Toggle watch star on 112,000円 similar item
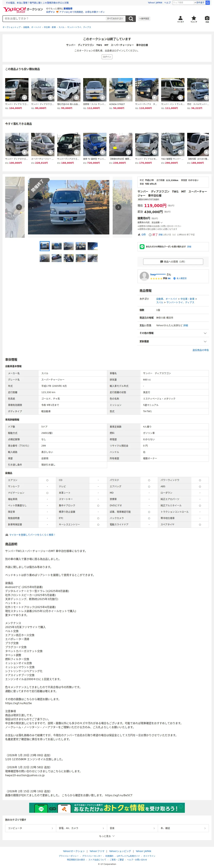The image size is (214, 868). tap(102, 97)
